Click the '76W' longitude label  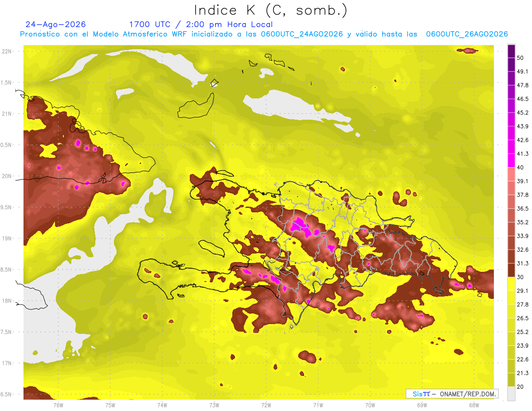(x=58, y=405)
